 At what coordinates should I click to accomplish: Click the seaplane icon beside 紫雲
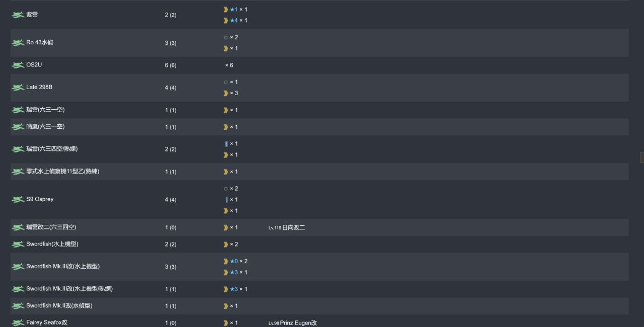18,15
